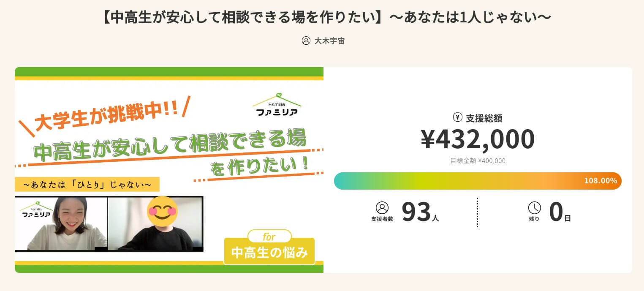The height and width of the screenshot is (291, 644).
Task: Click the author profile icon beside 大木宇宙
Action: (x=306, y=41)
